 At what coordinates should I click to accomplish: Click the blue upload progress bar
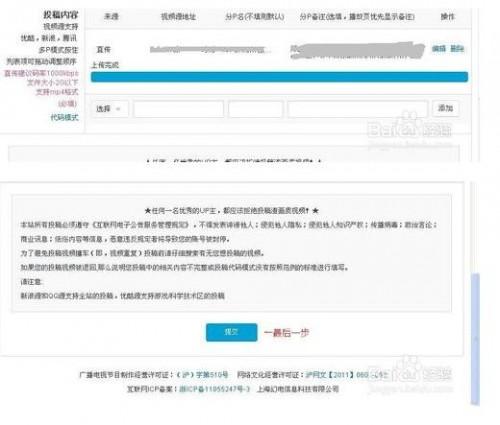(279, 77)
